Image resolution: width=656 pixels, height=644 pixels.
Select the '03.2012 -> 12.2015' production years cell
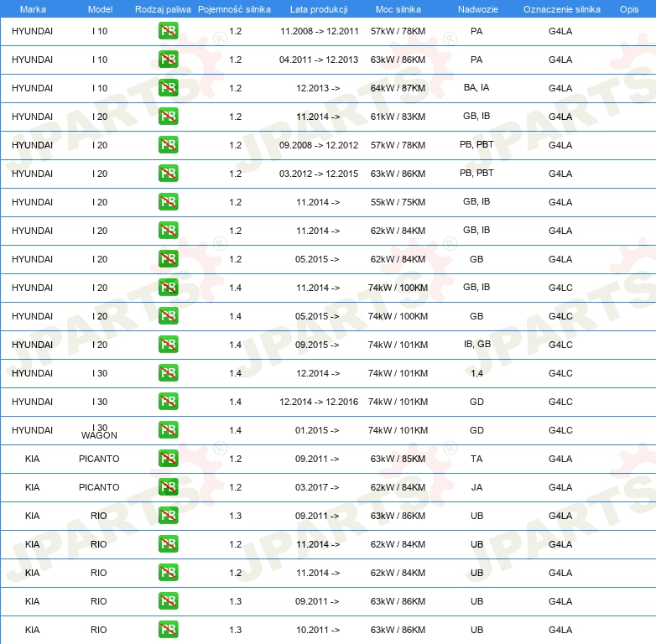click(319, 173)
